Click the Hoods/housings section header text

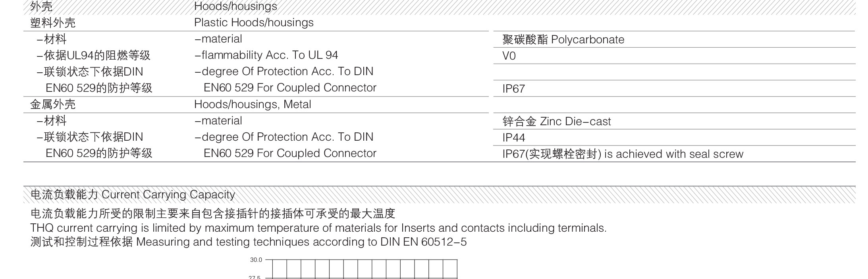235,6
